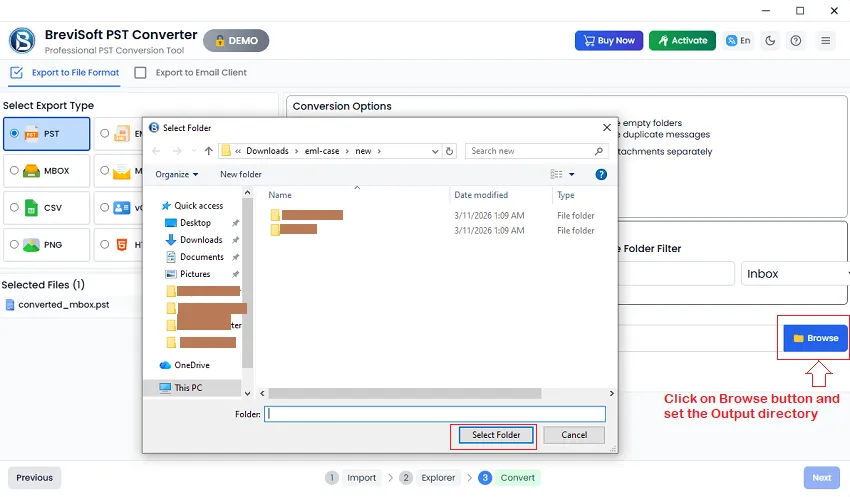Switch to Export to File Format tab
850x497 pixels.
[65, 73]
